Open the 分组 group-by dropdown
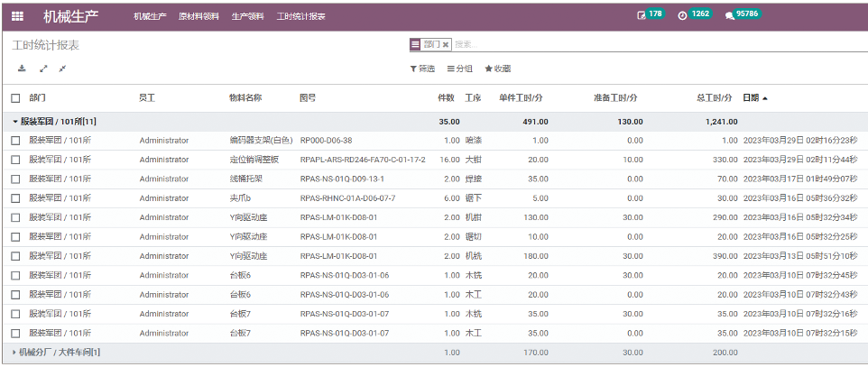This screenshot has height=367, width=868. click(x=460, y=69)
